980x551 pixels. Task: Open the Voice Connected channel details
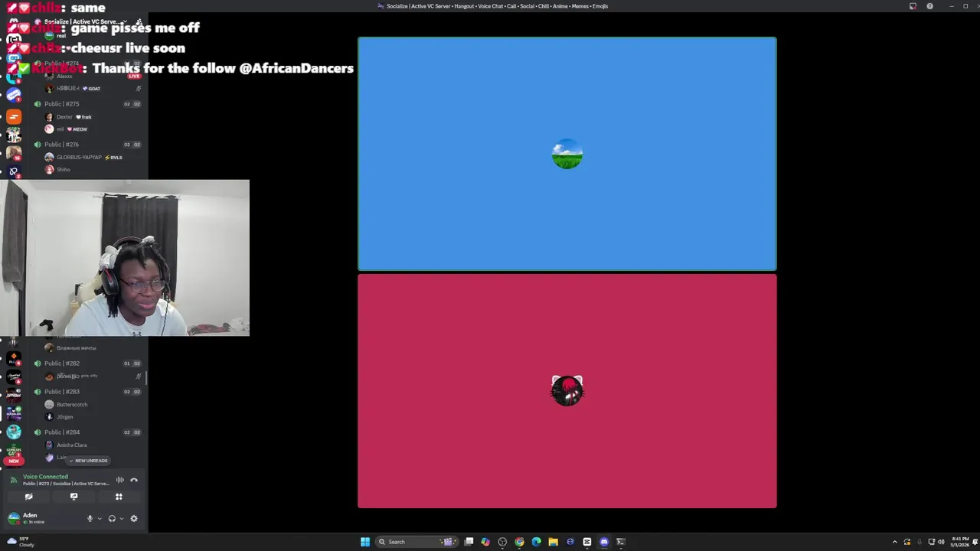point(66,480)
